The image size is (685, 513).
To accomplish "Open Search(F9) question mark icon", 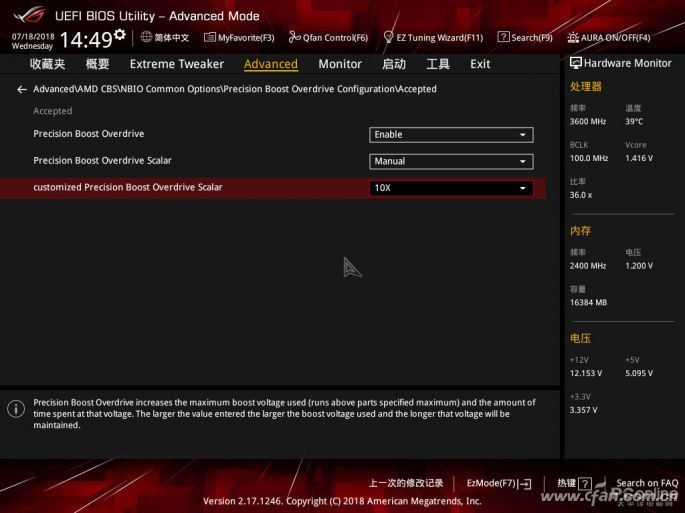I will coord(503,37).
